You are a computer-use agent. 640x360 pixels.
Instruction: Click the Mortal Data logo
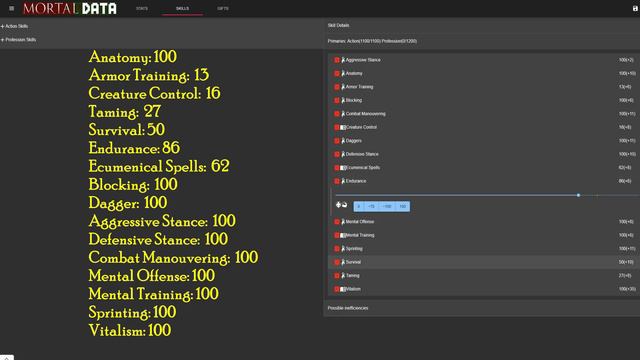point(70,8)
